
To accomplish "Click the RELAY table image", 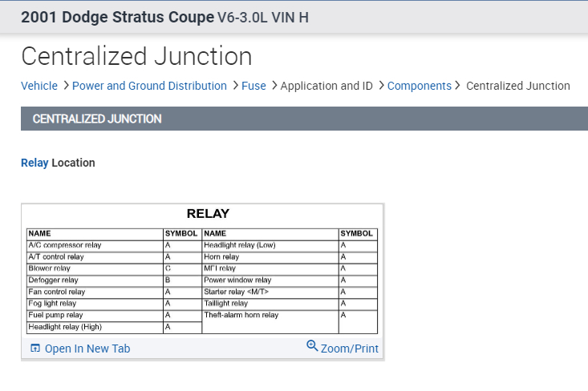I will click(x=202, y=271).
